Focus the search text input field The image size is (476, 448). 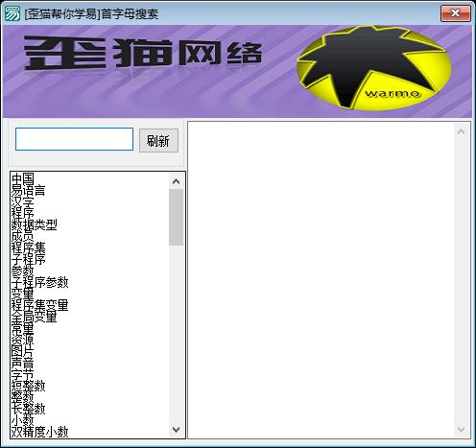[74, 139]
